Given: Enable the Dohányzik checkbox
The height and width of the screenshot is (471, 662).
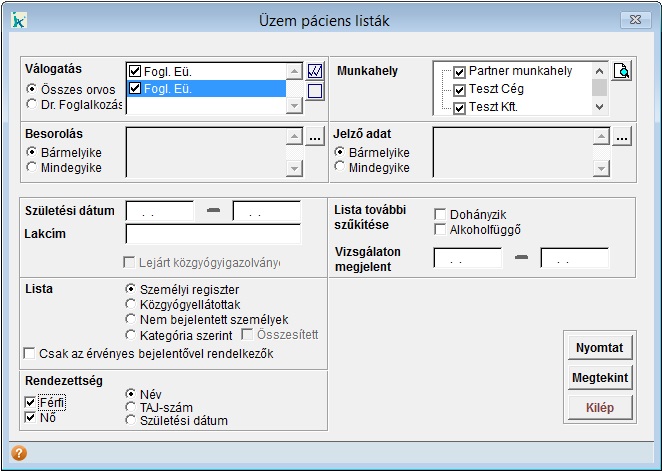Looking at the screenshot, I should [x=440, y=214].
